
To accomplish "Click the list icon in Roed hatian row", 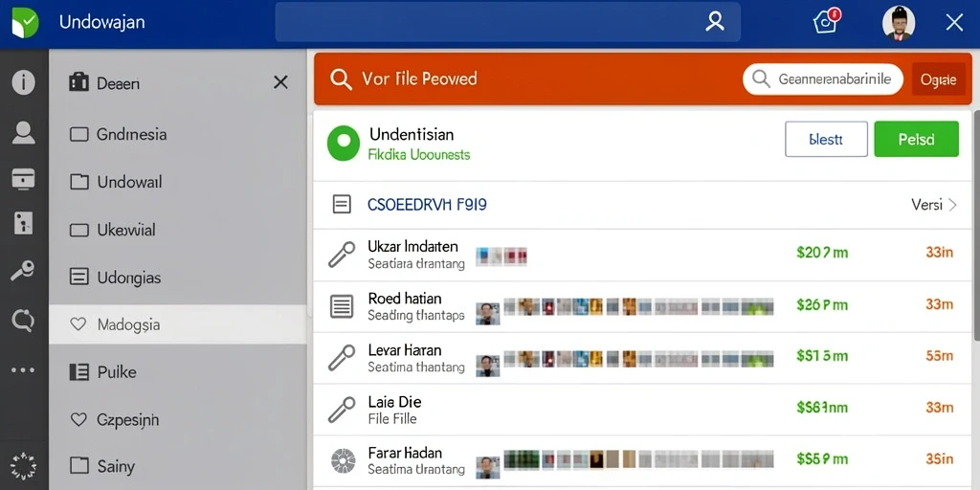I will pos(342,306).
